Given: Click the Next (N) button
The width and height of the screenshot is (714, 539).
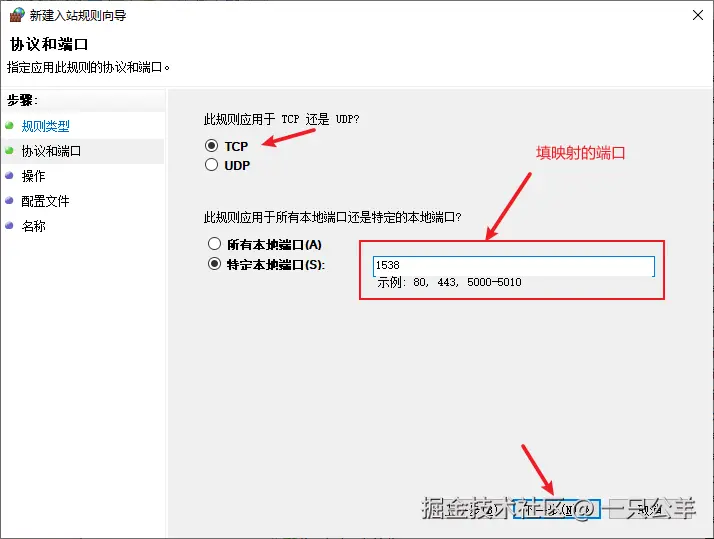Looking at the screenshot, I should pos(556,509).
